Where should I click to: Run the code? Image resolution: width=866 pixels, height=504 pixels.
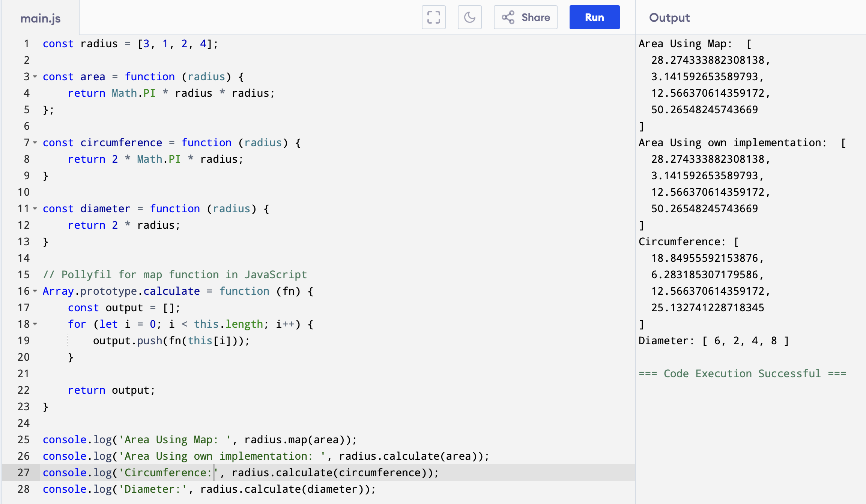594,17
